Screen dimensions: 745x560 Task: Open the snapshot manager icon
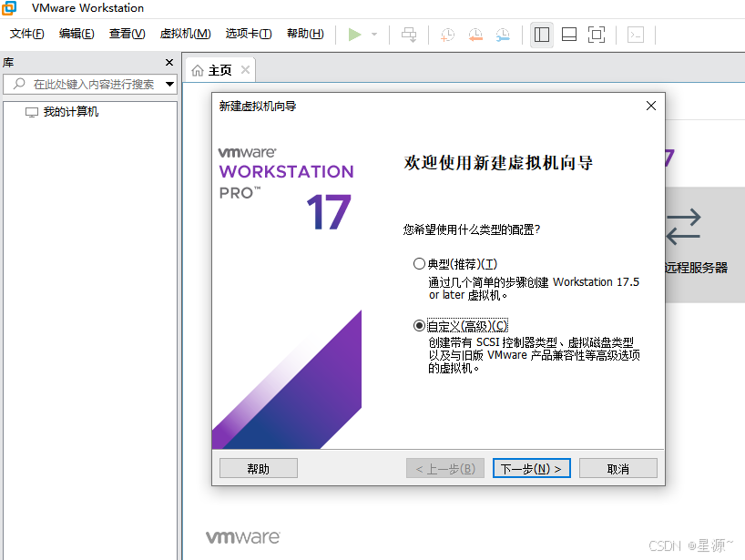tap(503, 35)
